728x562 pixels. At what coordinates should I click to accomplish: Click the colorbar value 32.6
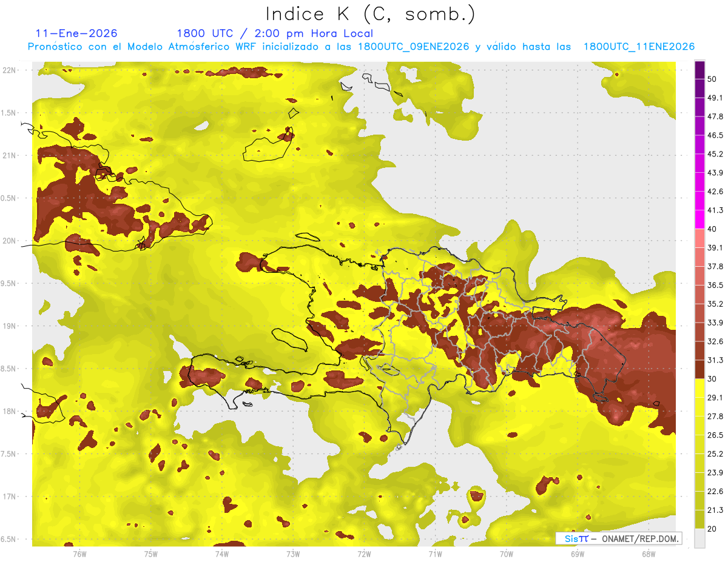(x=715, y=341)
